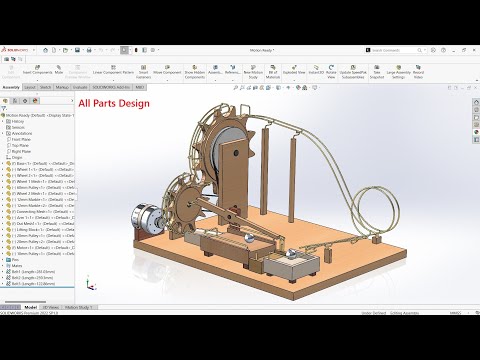Switch to the Evaluate tab
Viewport: 480px width, 360px height.
[x=80, y=87]
